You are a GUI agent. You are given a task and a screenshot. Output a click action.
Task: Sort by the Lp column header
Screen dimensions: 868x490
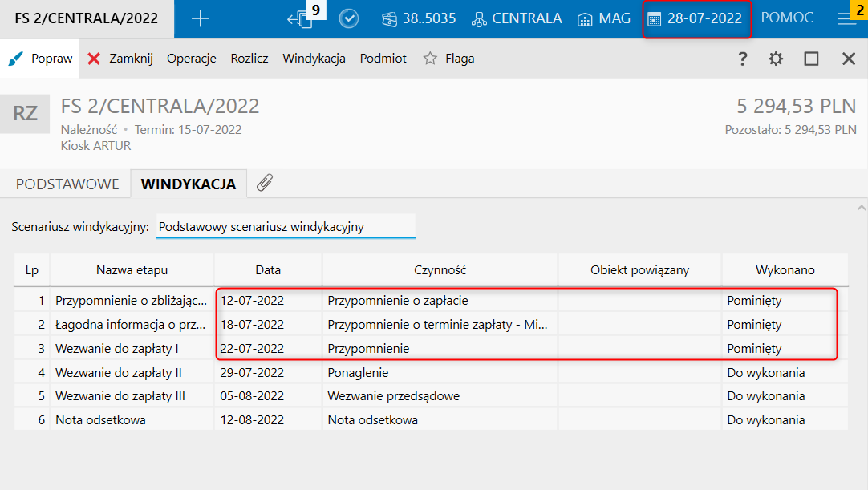click(31, 270)
